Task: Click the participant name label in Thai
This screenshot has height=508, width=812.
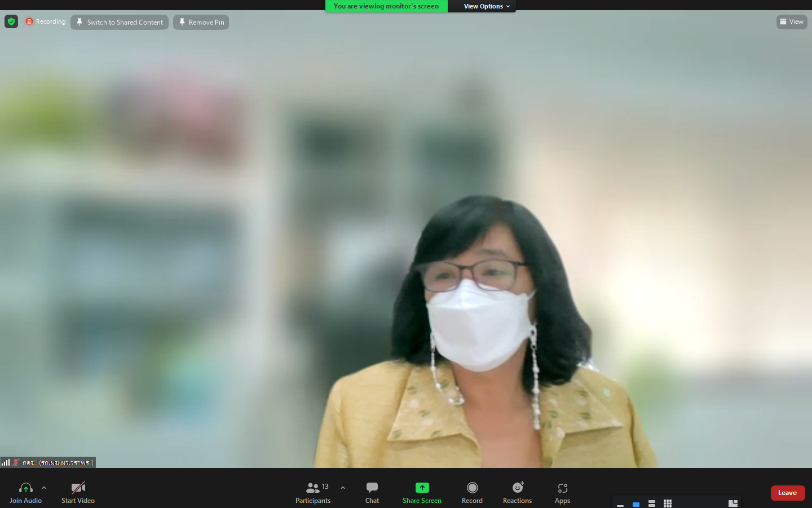Action: [58, 463]
